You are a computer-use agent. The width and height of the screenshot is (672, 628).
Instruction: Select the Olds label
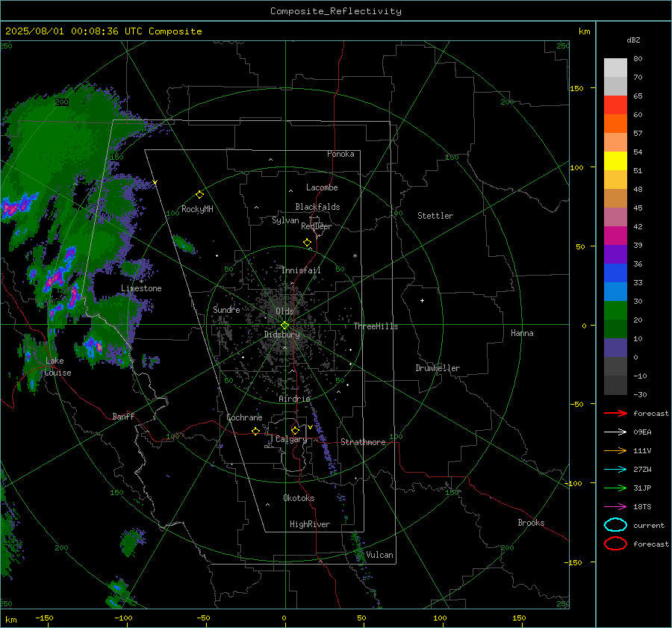(284, 311)
